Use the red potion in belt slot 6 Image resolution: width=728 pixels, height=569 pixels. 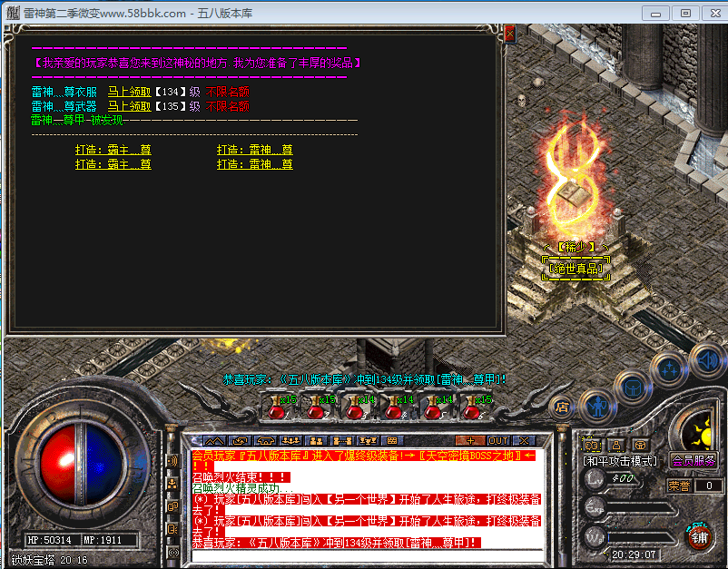(x=473, y=407)
